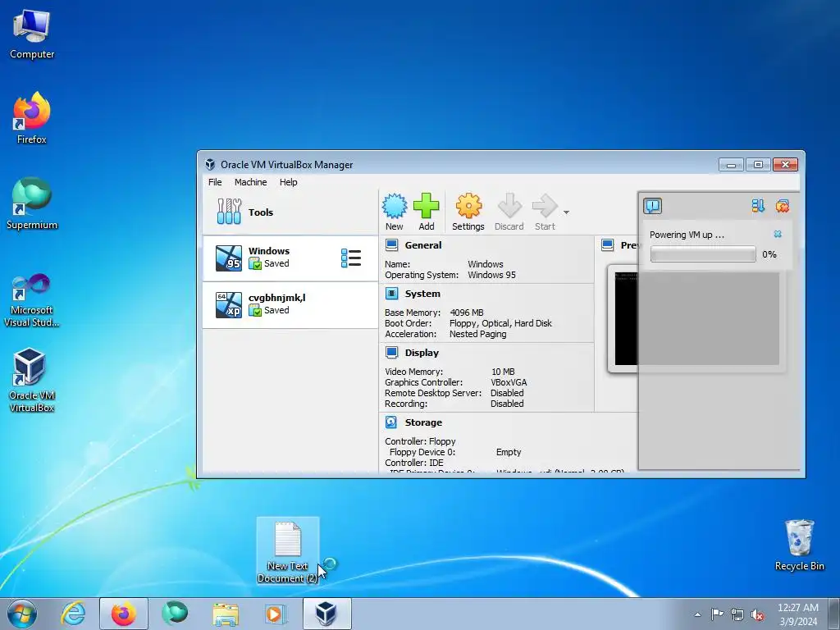This screenshot has width=840, height=630.
Task: Select the cvgbhnjmk,l XP virtual machine
Action: click(x=290, y=305)
